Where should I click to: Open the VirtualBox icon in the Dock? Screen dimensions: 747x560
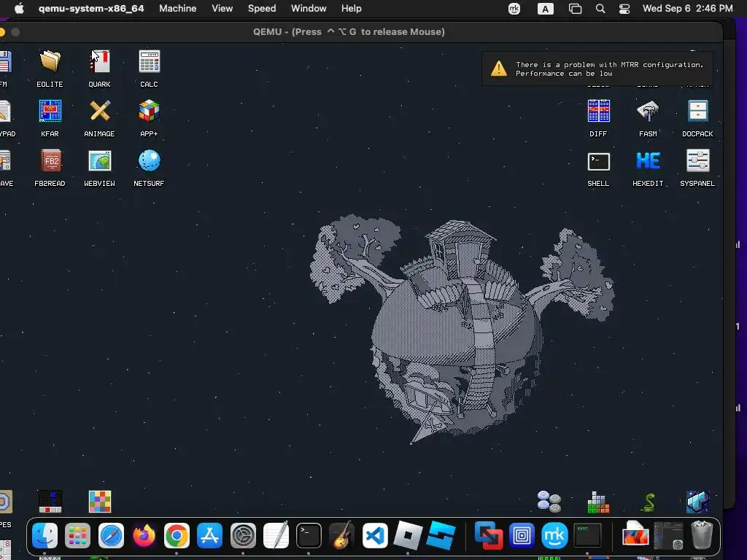489,536
